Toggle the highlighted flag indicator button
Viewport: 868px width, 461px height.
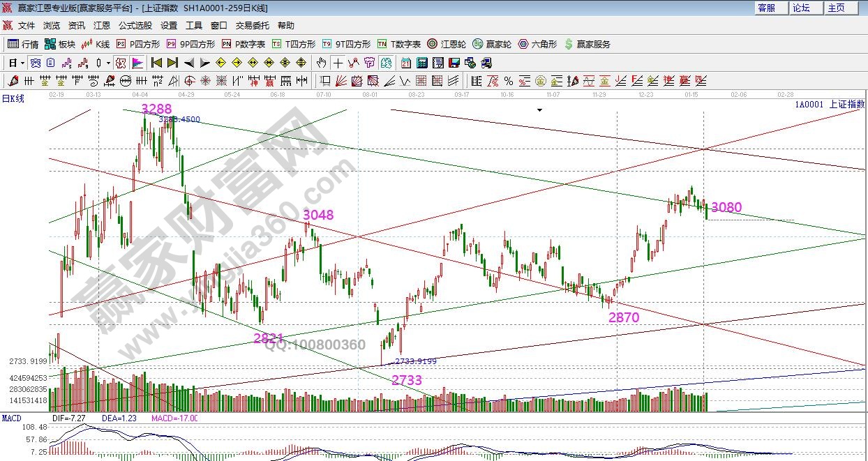pyautogui.click(x=137, y=63)
